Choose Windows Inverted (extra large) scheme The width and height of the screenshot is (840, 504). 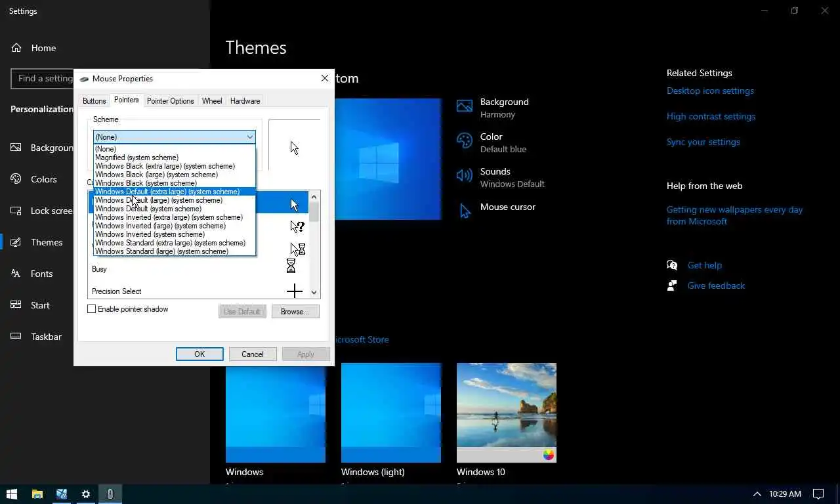click(x=174, y=217)
